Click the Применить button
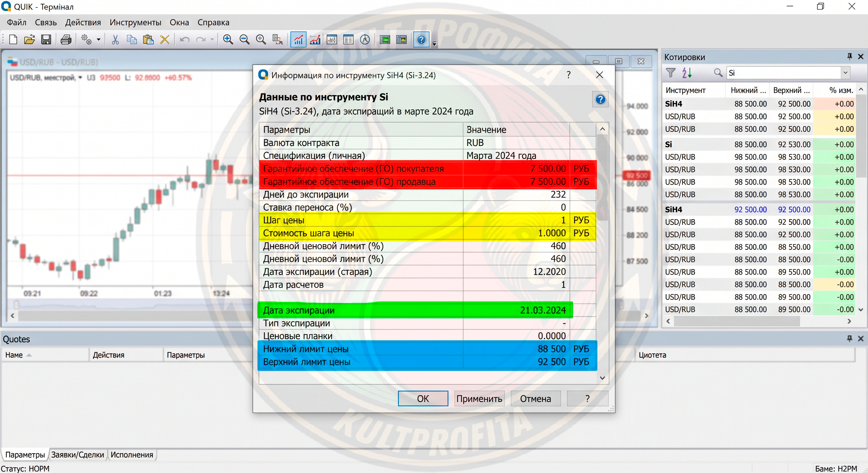Screen dimensions: 868x473 click(479, 398)
